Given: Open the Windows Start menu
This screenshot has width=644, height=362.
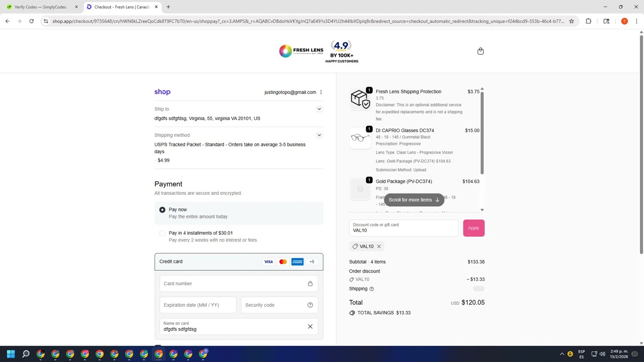Looking at the screenshot, I should [x=11, y=354].
